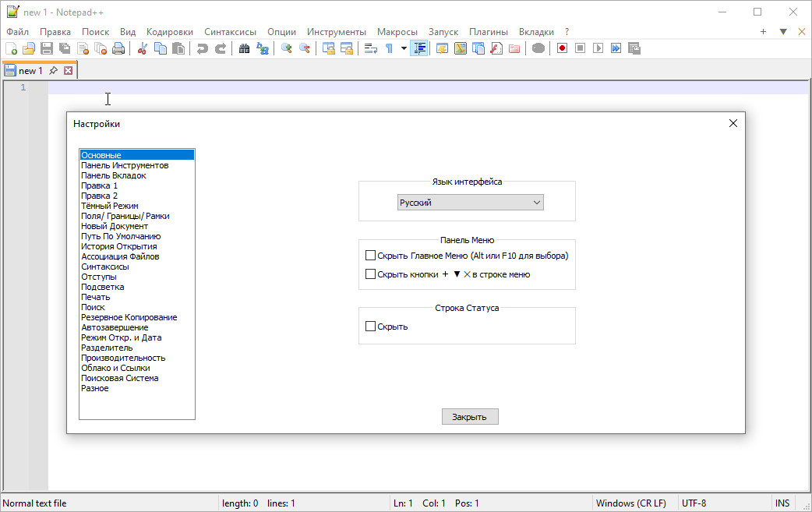Start macro recording with red dot icon
Viewport: 812px width, 512px height.
point(562,48)
